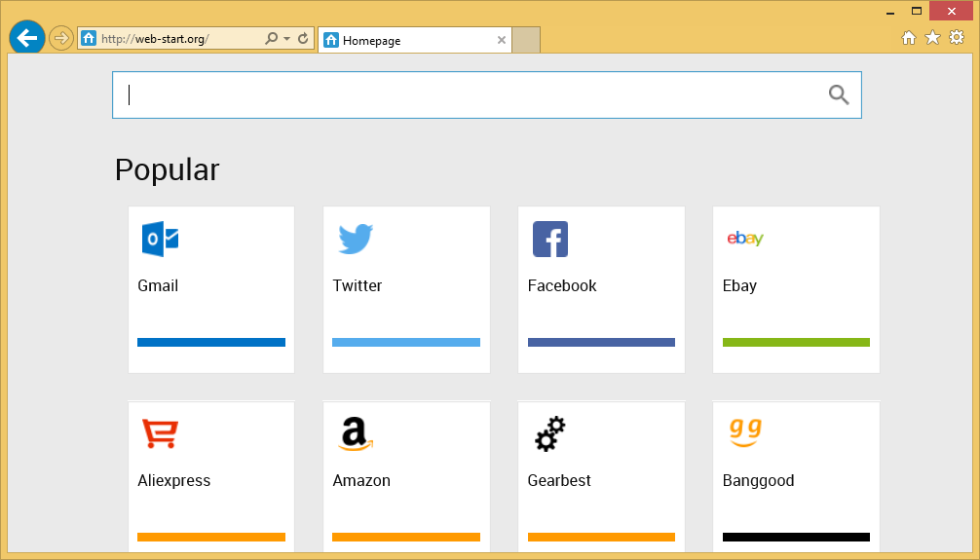Click the Homepage tab's house favicon

331,40
